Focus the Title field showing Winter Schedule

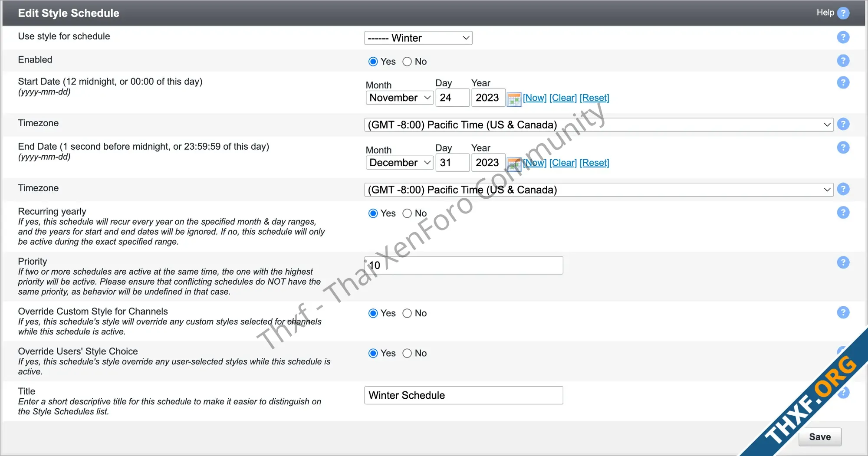point(464,395)
